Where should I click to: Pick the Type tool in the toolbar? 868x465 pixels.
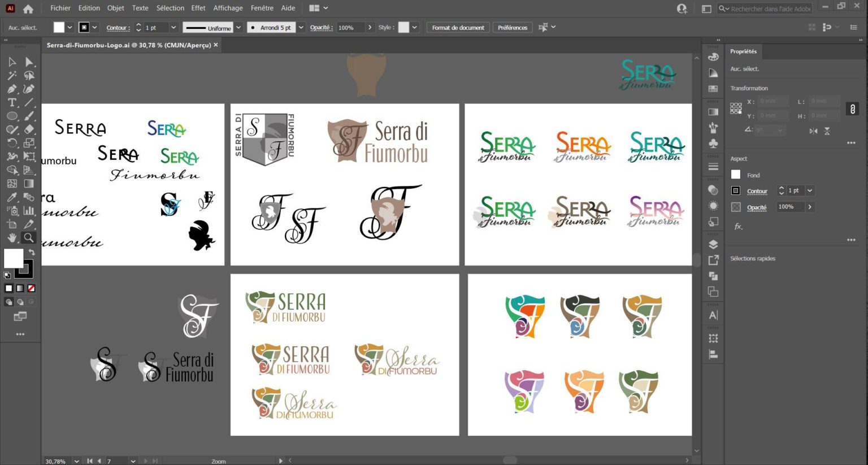(12, 102)
